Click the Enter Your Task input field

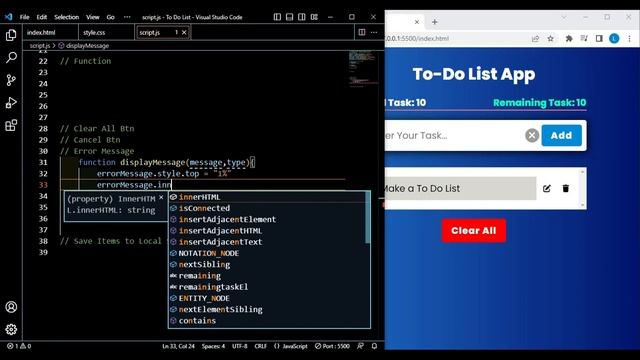pos(454,136)
